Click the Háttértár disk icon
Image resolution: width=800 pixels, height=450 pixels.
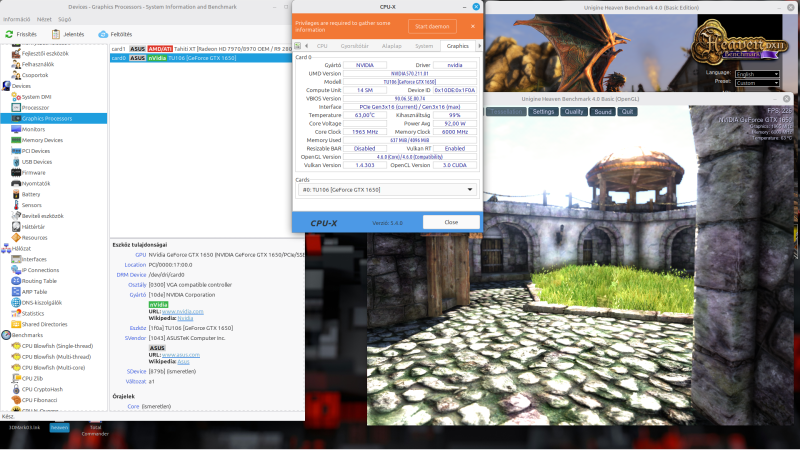click(16, 227)
